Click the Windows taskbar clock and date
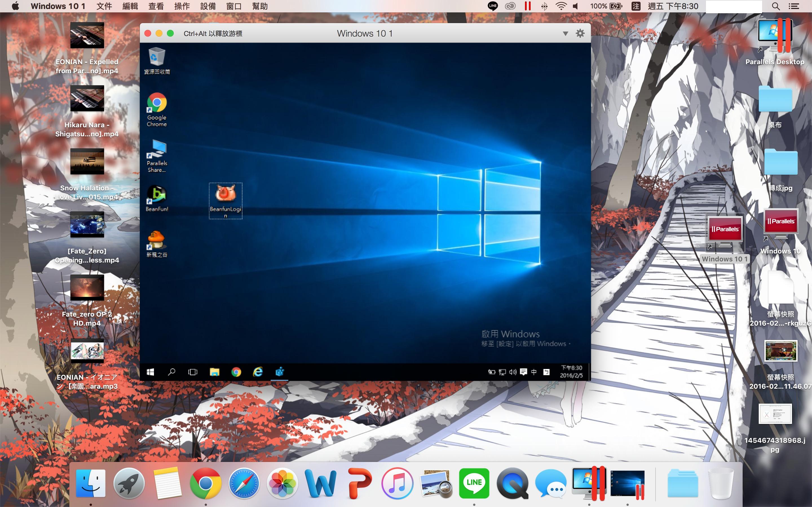 [572, 372]
